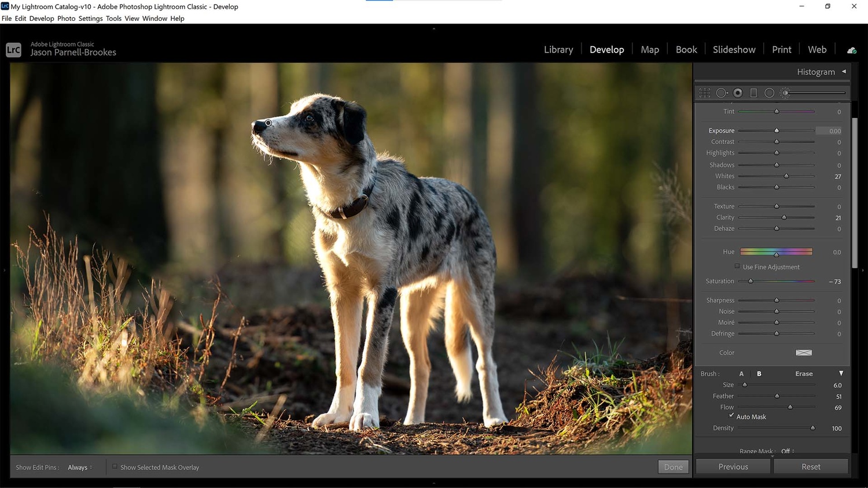Viewport: 868px width, 488px height.
Task: Open cloud sync status icon
Action: [852, 50]
